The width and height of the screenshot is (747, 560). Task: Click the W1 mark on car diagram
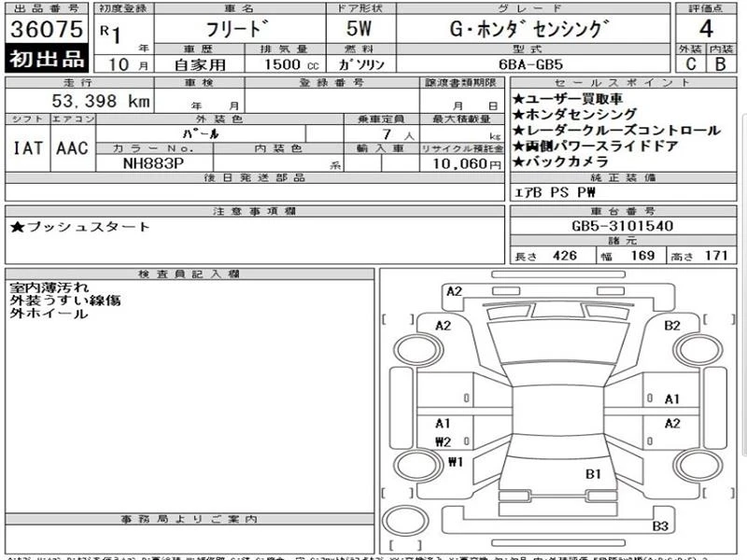coord(456,461)
